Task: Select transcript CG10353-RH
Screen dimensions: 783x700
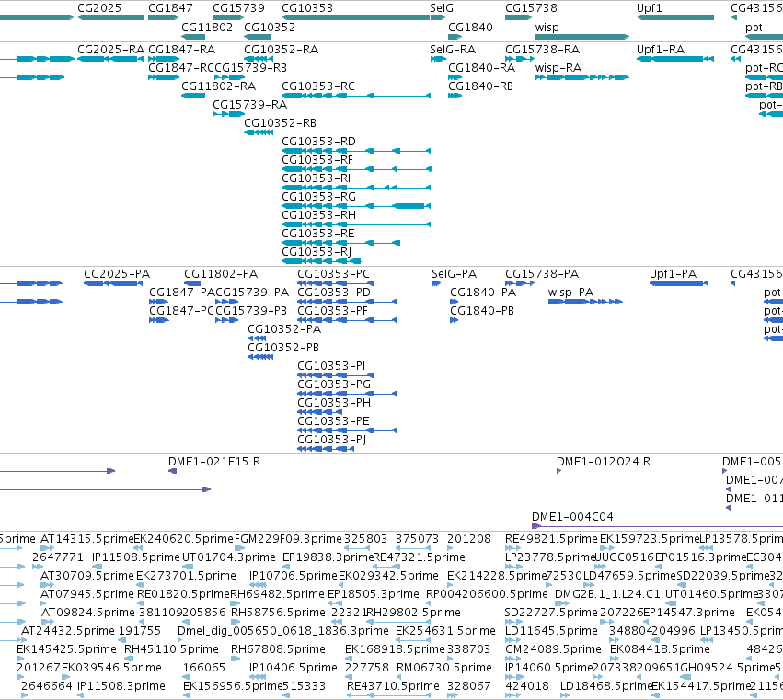Action: tap(318, 215)
